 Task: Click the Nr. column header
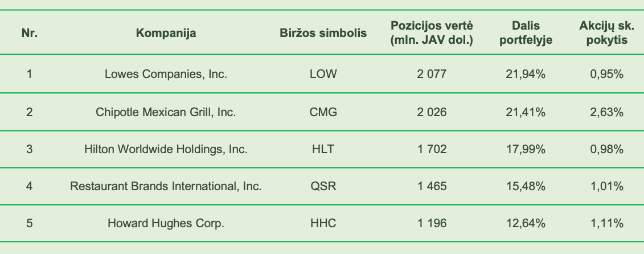(x=30, y=33)
